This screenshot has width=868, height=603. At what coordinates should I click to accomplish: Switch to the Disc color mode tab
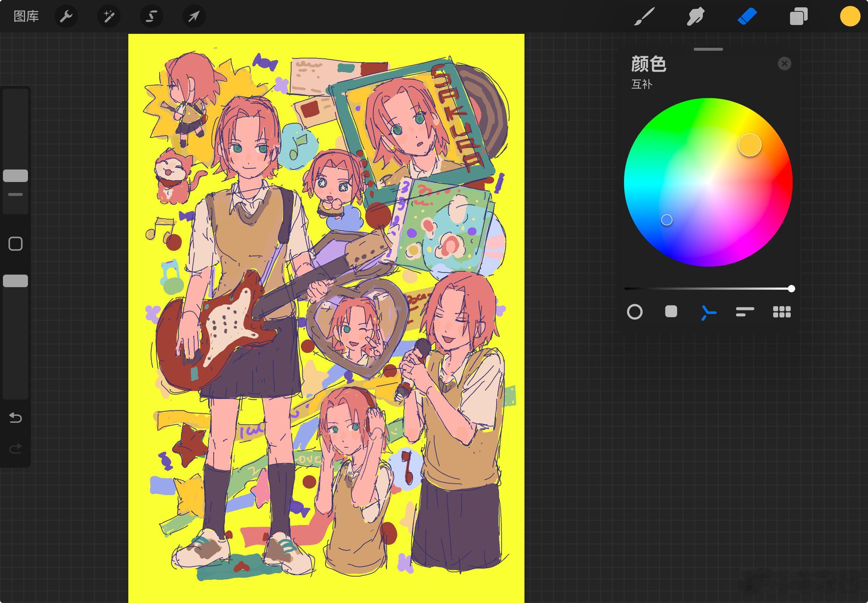(x=634, y=312)
